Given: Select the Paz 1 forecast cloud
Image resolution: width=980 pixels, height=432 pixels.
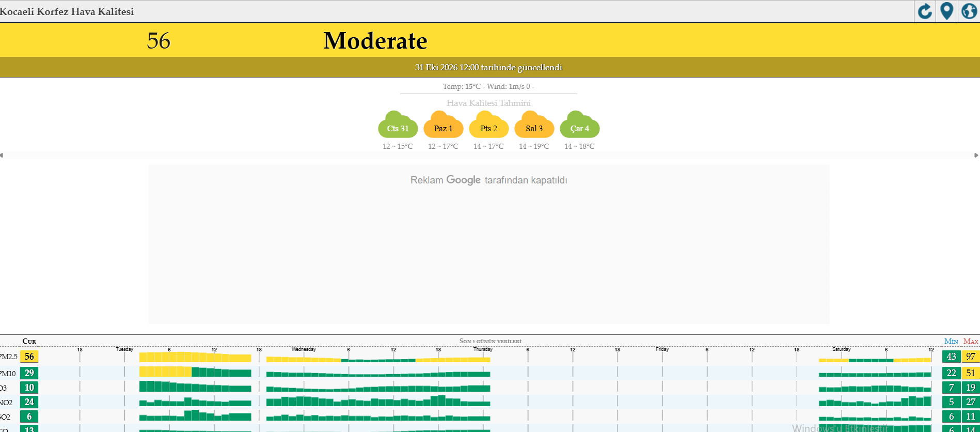Looking at the screenshot, I should pyautogui.click(x=444, y=125).
